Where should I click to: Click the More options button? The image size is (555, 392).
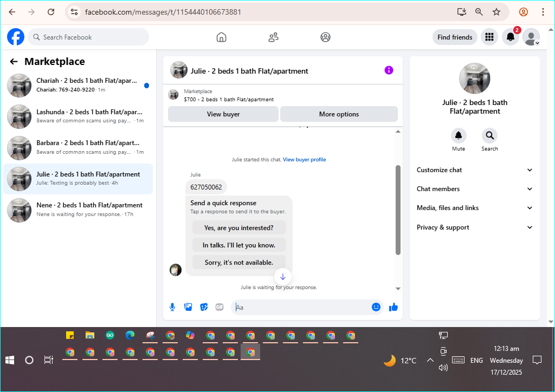click(x=339, y=114)
